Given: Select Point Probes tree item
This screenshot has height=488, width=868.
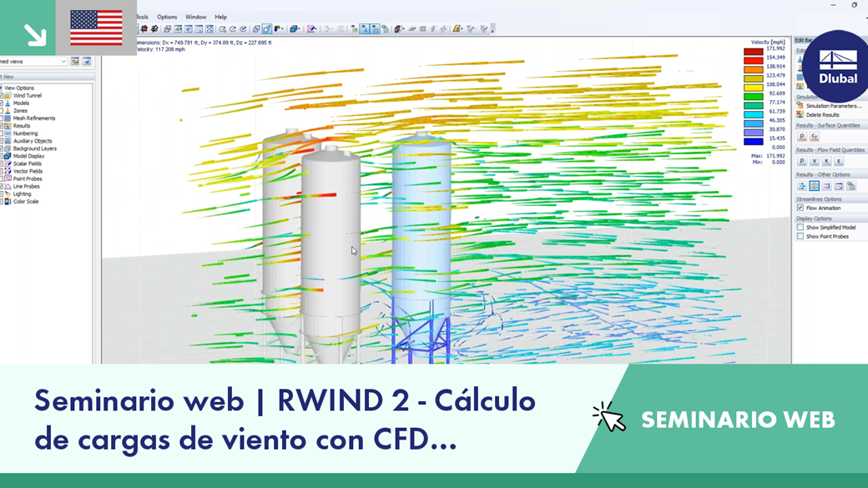Looking at the screenshot, I should [28, 179].
